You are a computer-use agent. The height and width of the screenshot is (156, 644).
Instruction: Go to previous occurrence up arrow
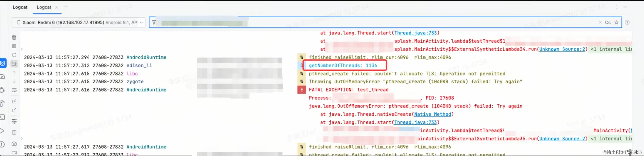coord(14,73)
